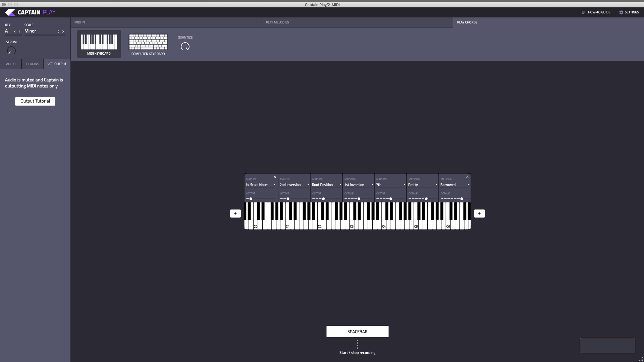
Task: Close the Borrowed mapping zone
Action: (x=467, y=177)
